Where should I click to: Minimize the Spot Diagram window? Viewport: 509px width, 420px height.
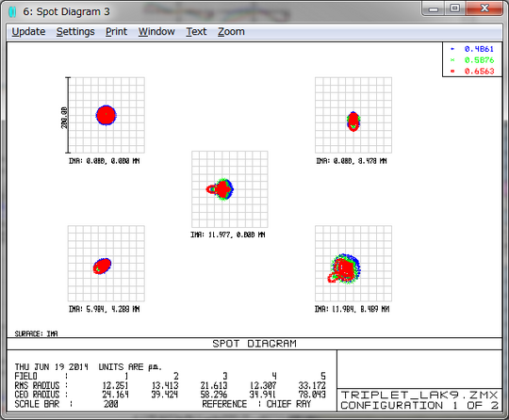[x=434, y=8]
